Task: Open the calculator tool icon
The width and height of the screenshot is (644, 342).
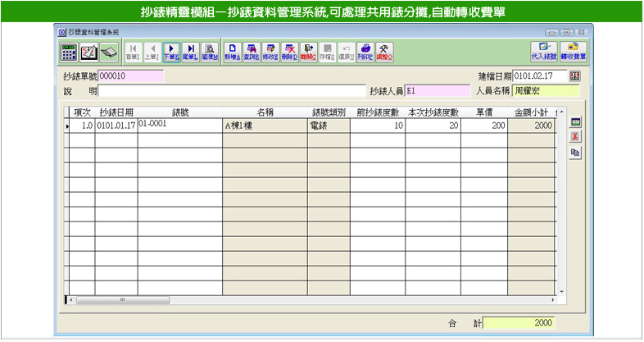Action: [70, 52]
